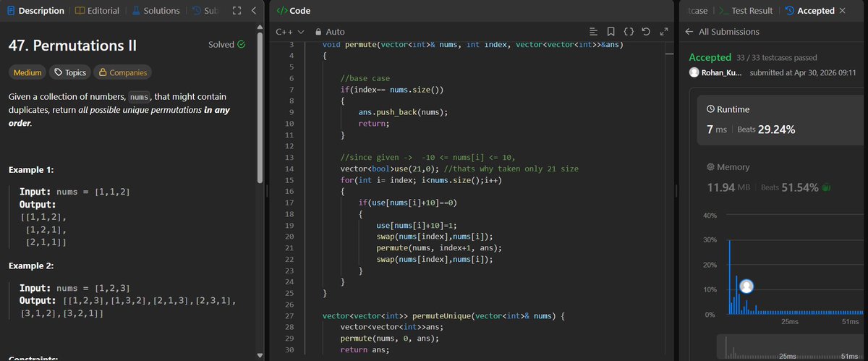868x361 pixels.
Task: Click the clock icon next to Runtime
Action: (710, 109)
